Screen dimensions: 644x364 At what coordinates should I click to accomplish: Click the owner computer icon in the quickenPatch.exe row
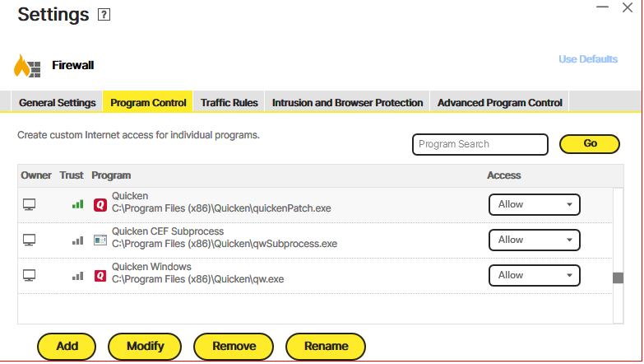pyautogui.click(x=29, y=204)
